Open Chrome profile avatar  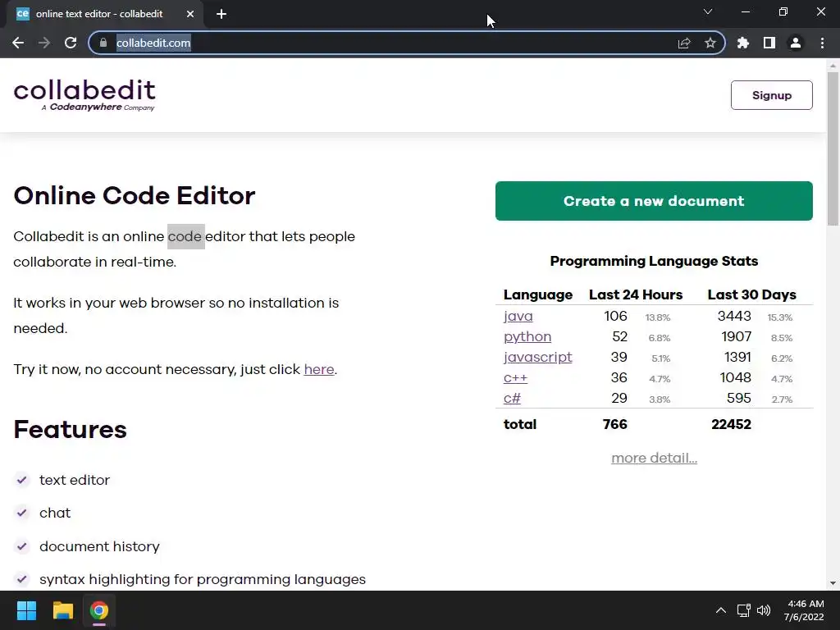click(x=796, y=43)
